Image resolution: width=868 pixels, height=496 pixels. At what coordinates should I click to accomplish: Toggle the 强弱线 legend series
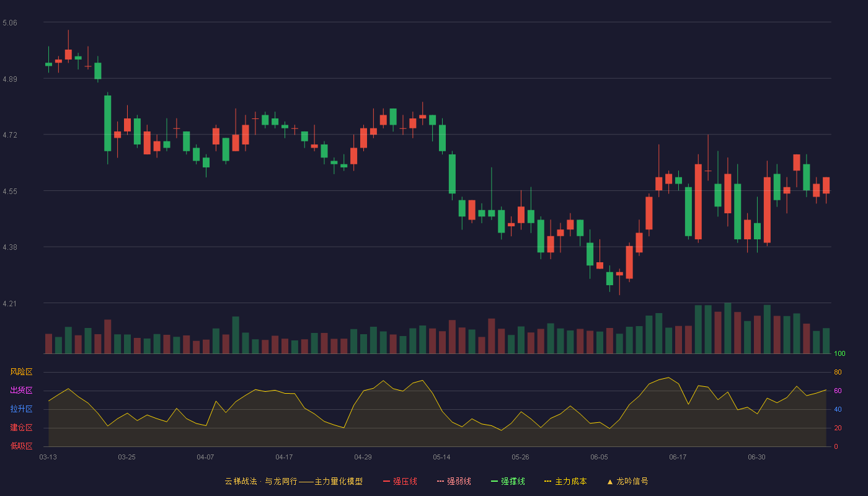454,481
